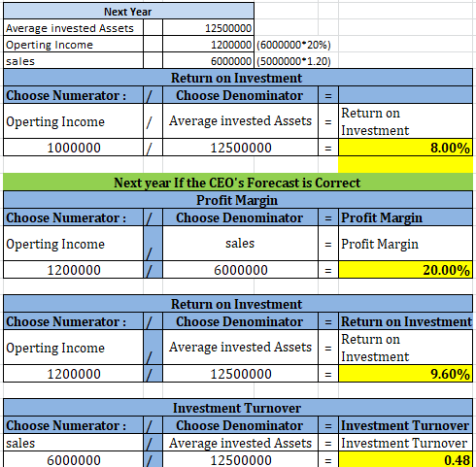Click the 'sales' denominator in Profit Margin table
The width and height of the screenshot is (476, 467).
(x=240, y=243)
